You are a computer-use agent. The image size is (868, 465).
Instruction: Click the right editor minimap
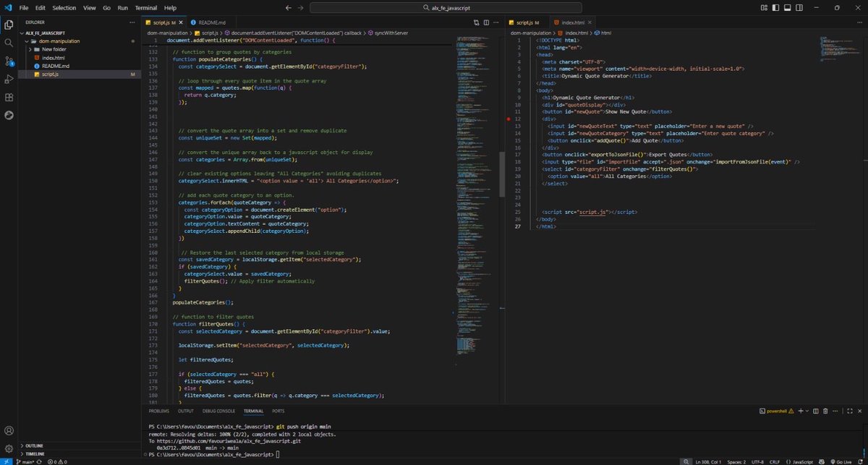[x=838, y=51]
